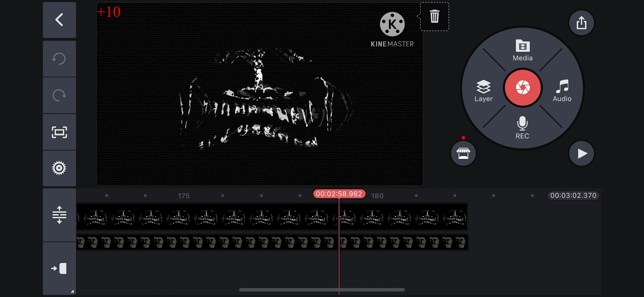Open the Audio browser
The height and width of the screenshot is (297, 644).
(562, 90)
